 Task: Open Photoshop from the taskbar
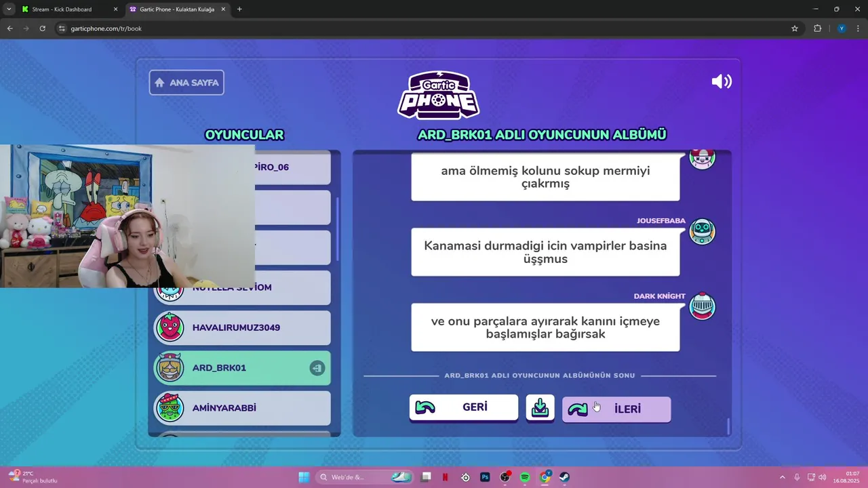[485, 477]
